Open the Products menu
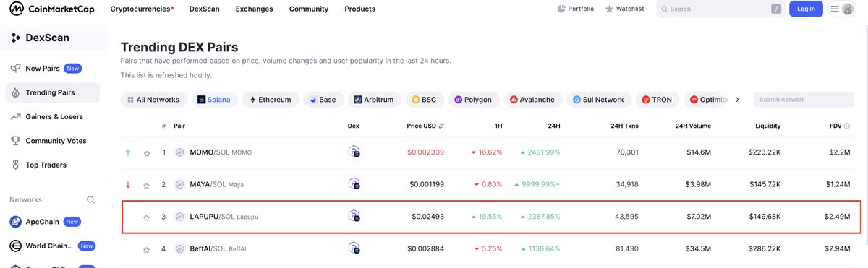This screenshot has width=868, height=268. [x=359, y=9]
